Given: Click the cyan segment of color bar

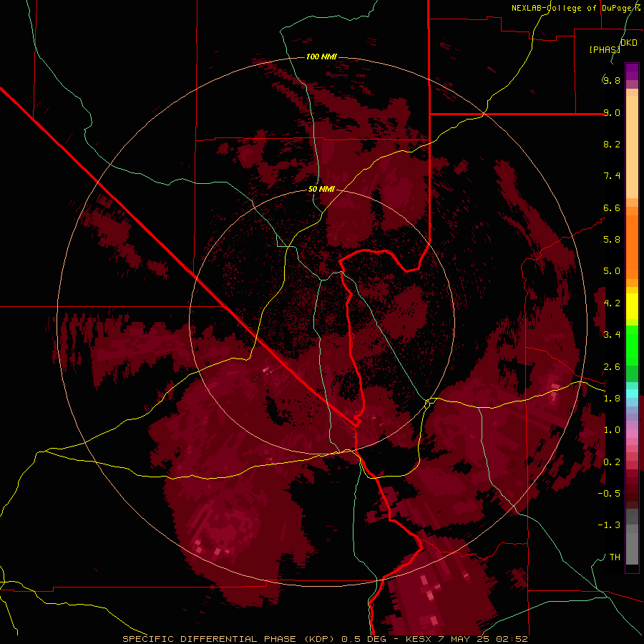Looking at the screenshot, I should (632, 394).
